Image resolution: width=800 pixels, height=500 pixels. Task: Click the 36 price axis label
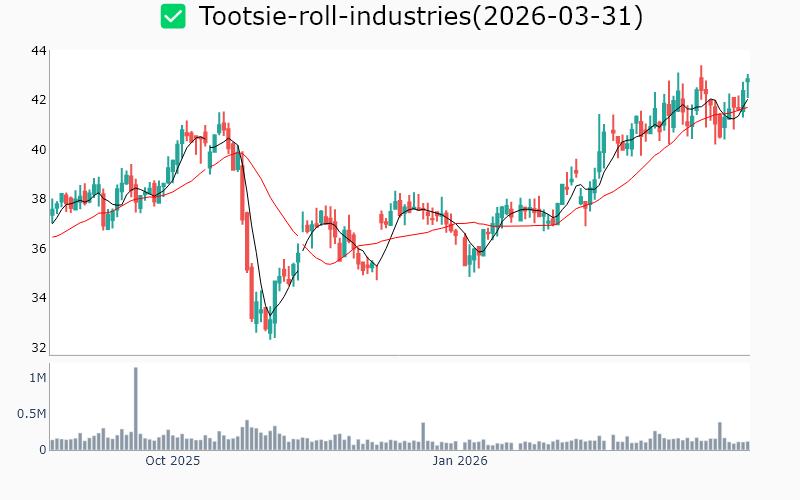[x=39, y=249]
